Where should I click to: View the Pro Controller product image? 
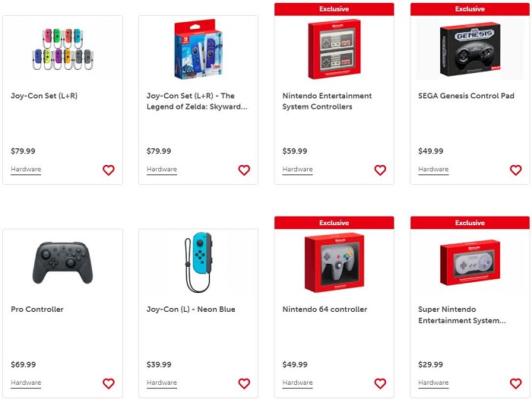62,262
